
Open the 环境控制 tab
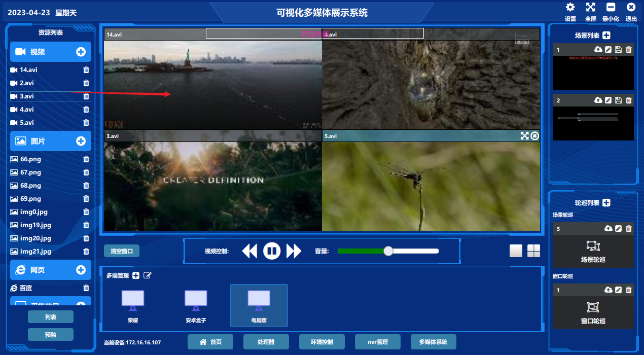[x=322, y=342]
